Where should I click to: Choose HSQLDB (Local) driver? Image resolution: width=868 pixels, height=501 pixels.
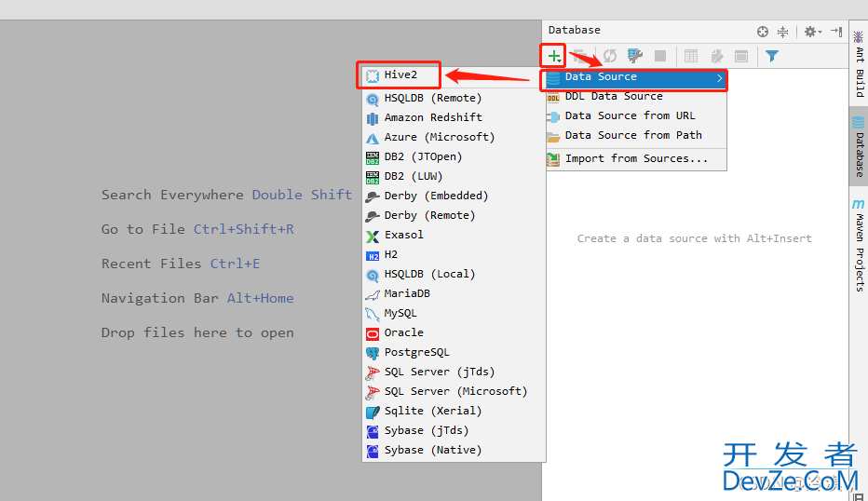click(x=454, y=274)
